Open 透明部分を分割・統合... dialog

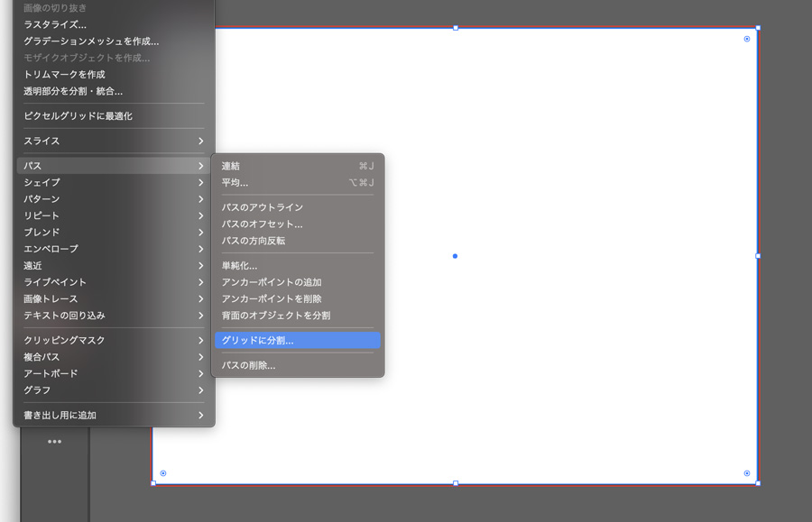(x=114, y=91)
